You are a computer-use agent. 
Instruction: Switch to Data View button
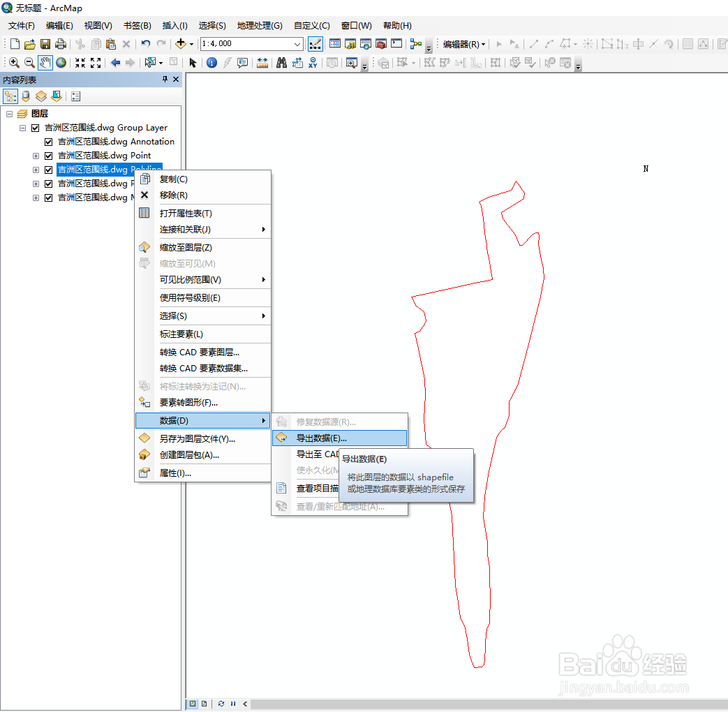click(193, 704)
